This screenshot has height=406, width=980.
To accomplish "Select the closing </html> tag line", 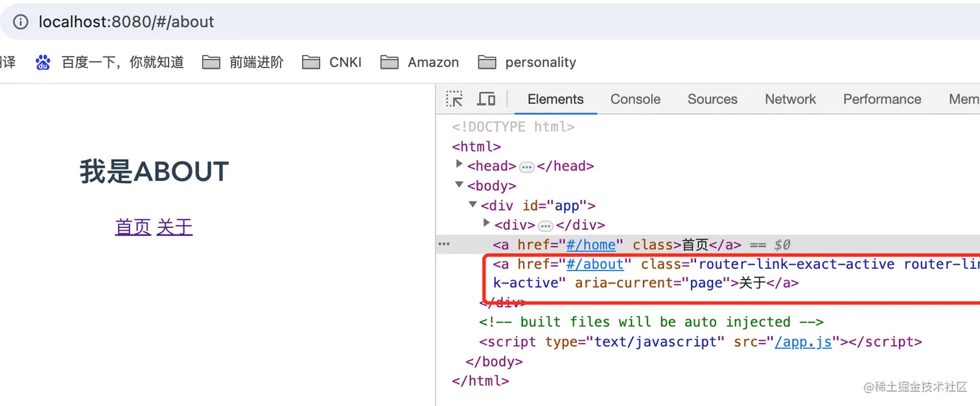I will click(x=480, y=381).
